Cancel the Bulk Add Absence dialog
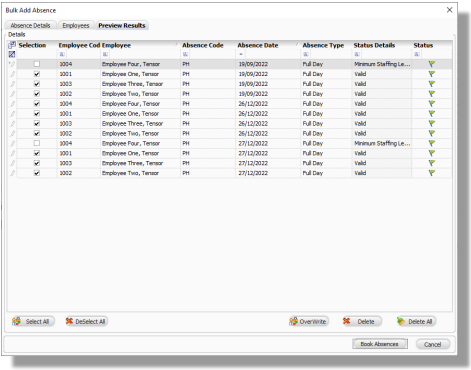This screenshot has height=370, width=471. tap(433, 344)
